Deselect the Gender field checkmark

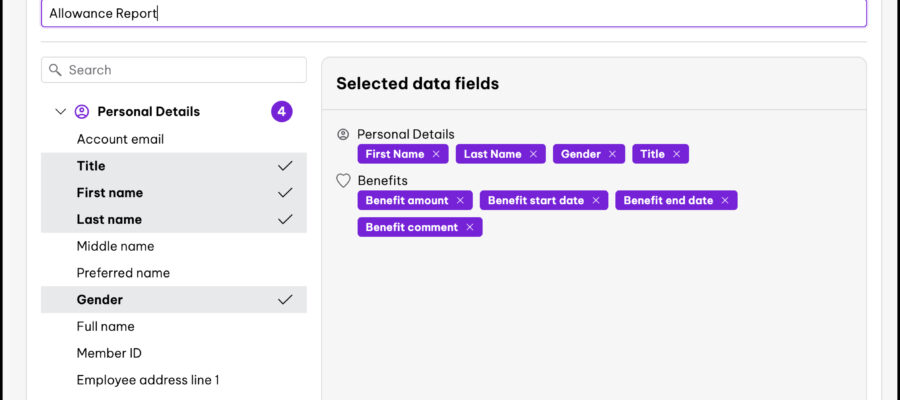tap(285, 300)
